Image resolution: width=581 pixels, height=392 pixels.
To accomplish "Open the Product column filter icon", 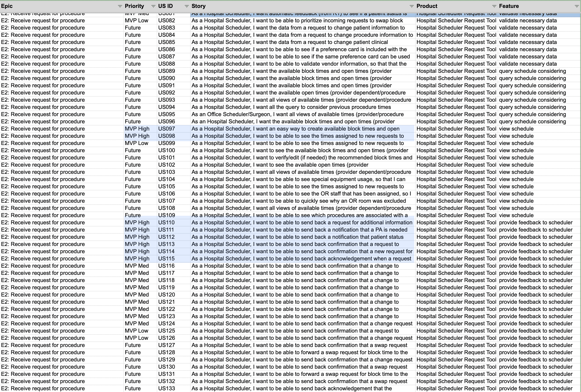I will pos(494,6).
